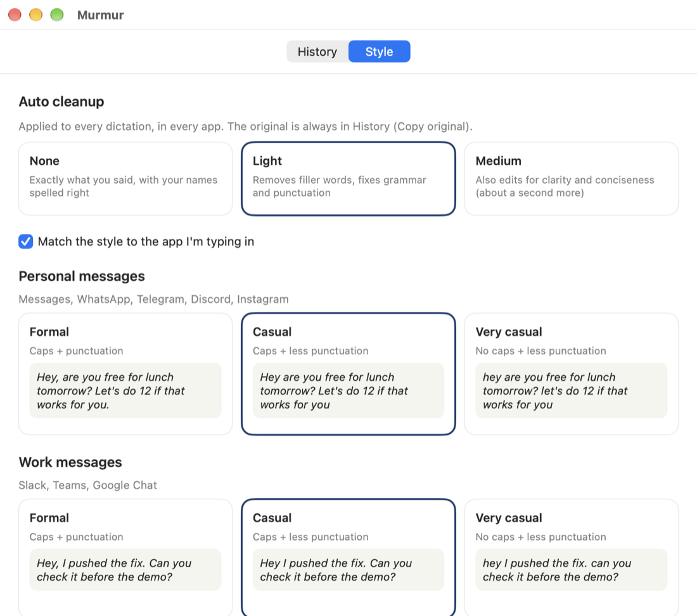This screenshot has height=616, width=697.
Task: Click the Murmur window title
Action: [x=101, y=15]
